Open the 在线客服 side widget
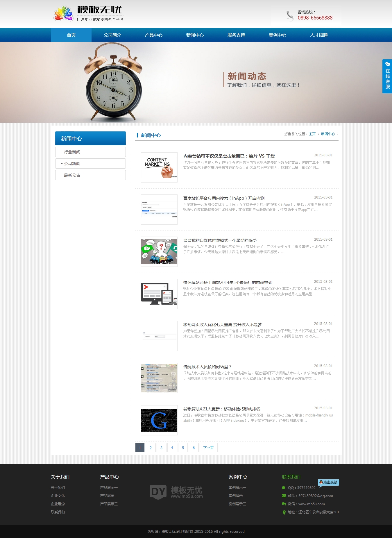The image size is (392, 538). pyautogui.click(x=387, y=76)
